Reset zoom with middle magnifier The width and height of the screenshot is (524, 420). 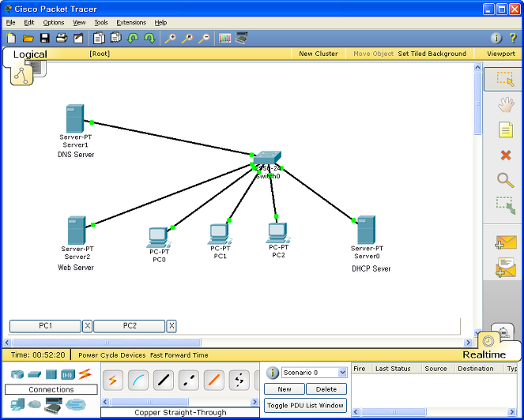tap(187, 38)
